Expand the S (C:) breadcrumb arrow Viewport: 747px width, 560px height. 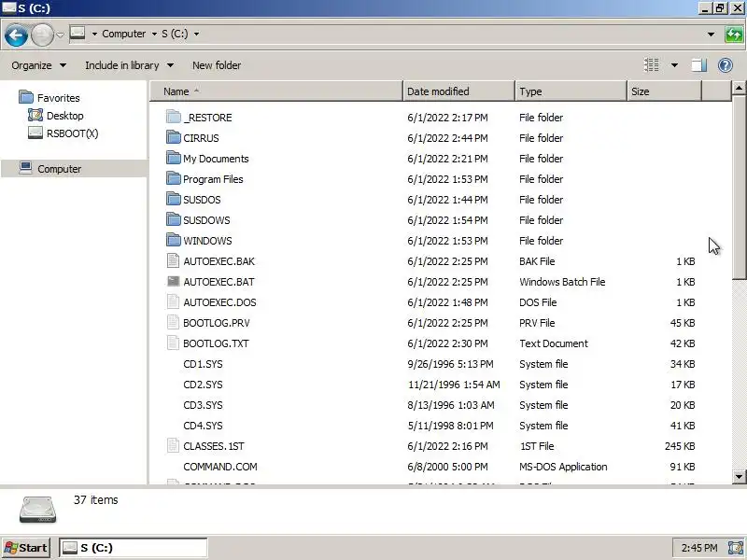[196, 34]
